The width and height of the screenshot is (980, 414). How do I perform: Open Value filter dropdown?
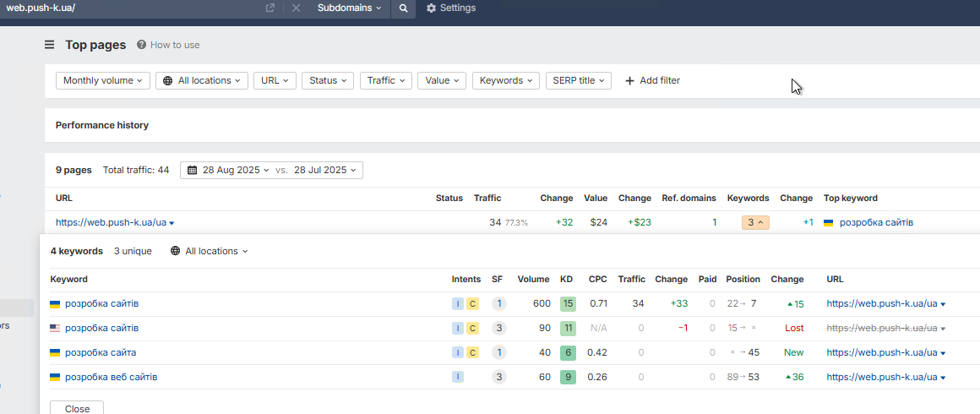(x=442, y=80)
